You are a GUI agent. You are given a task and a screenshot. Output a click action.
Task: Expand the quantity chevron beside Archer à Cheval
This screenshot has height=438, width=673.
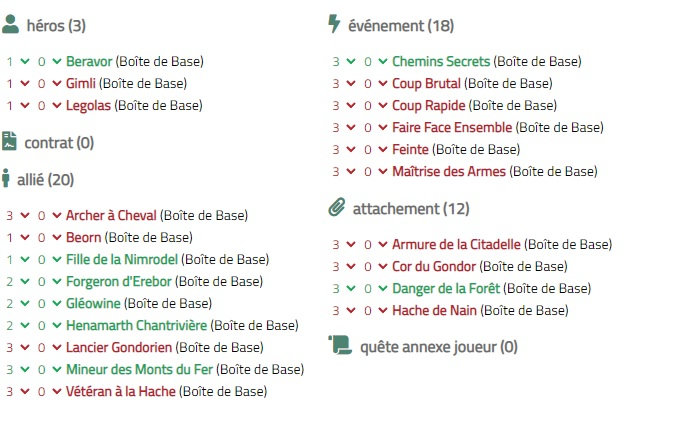click(25, 215)
